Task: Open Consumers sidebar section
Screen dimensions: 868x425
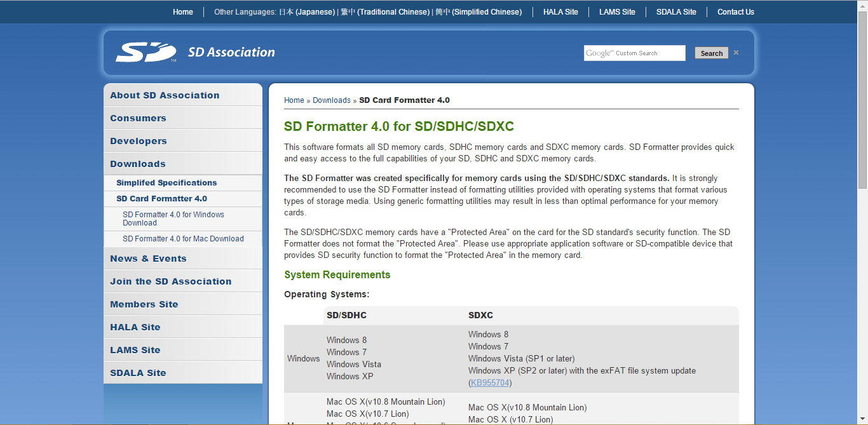Action: pos(183,118)
